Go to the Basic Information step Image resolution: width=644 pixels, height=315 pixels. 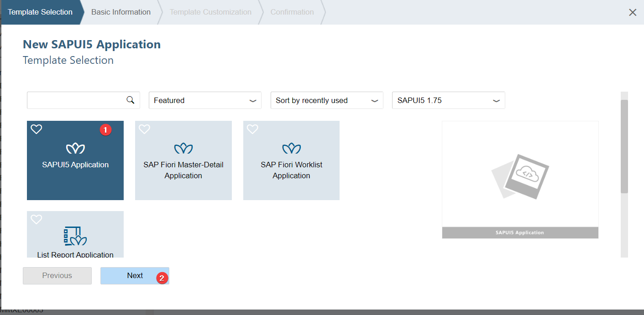(x=121, y=12)
